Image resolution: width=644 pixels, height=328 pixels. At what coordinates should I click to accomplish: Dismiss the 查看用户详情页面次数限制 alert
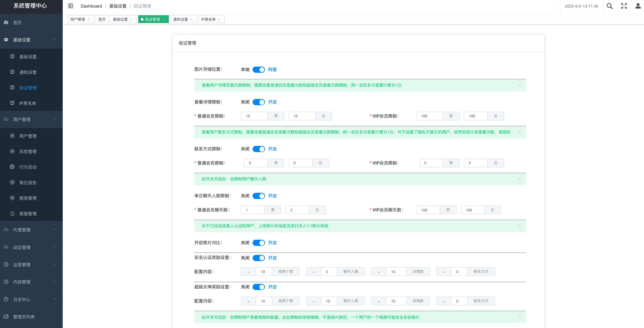click(x=520, y=85)
